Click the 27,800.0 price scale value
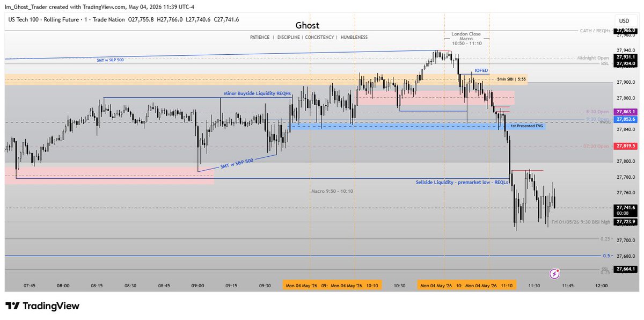This screenshot has width=644, height=320. click(626, 161)
